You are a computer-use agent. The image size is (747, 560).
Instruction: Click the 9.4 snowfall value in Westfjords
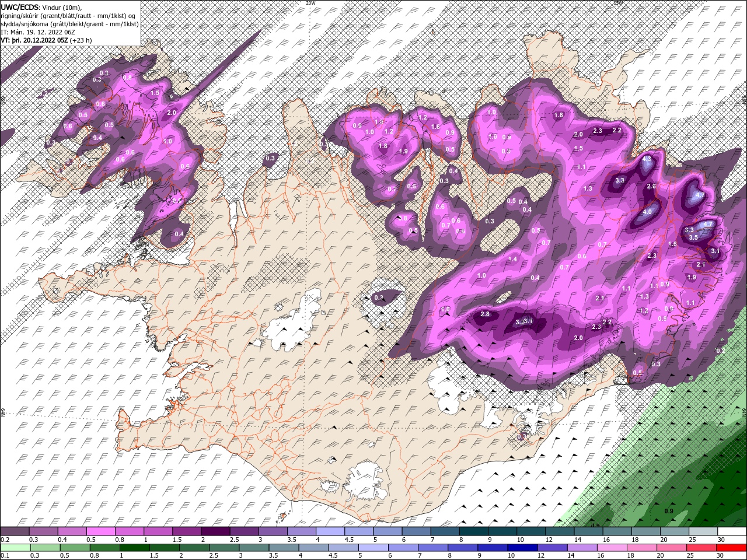pos(98,138)
